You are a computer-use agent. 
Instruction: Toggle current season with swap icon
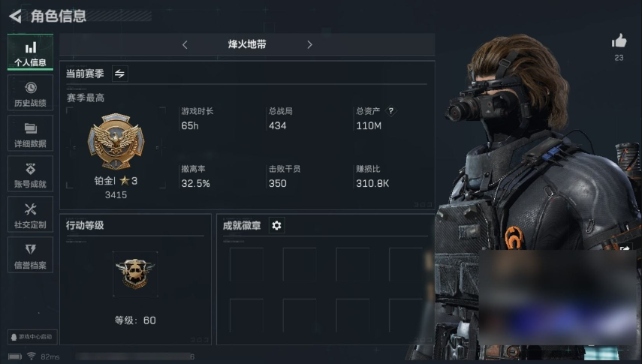(x=120, y=74)
